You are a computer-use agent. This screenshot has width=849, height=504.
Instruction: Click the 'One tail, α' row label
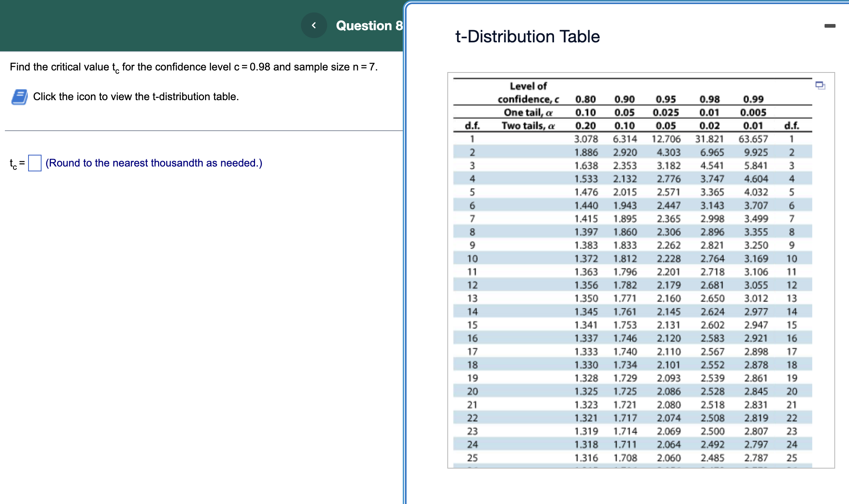click(x=528, y=112)
